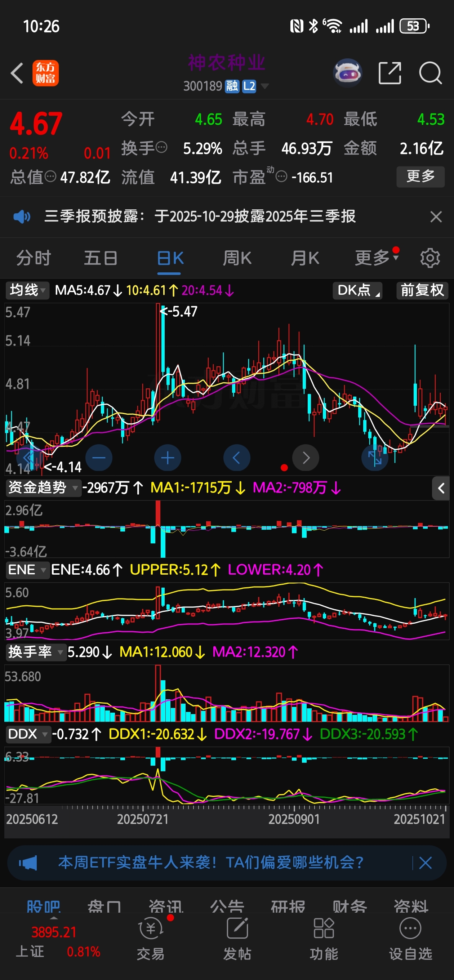
Task: Dismiss the 三季报预披露 notice
Action: pos(436,217)
